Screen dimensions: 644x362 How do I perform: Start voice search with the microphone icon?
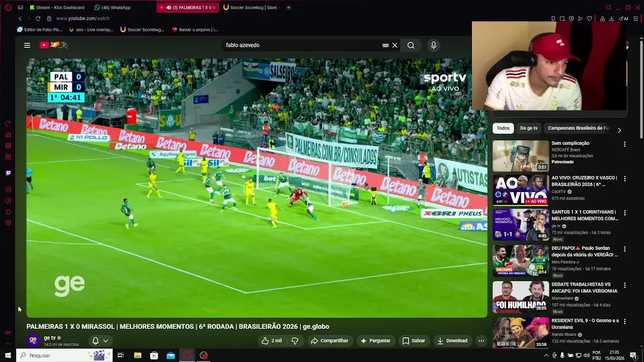(434, 45)
